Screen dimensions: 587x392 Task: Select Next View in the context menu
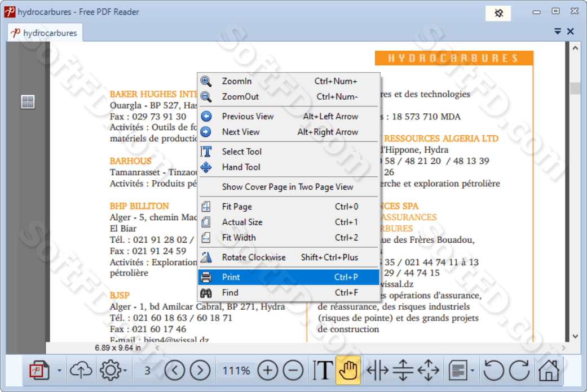click(289, 132)
